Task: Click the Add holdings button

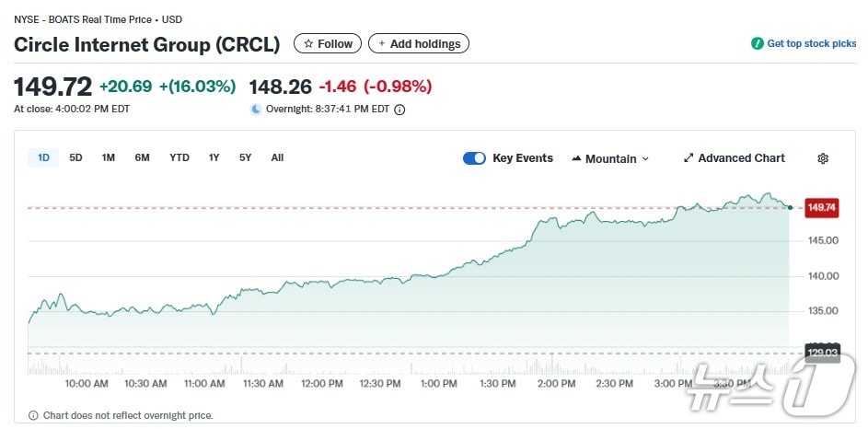Action: 419,43
